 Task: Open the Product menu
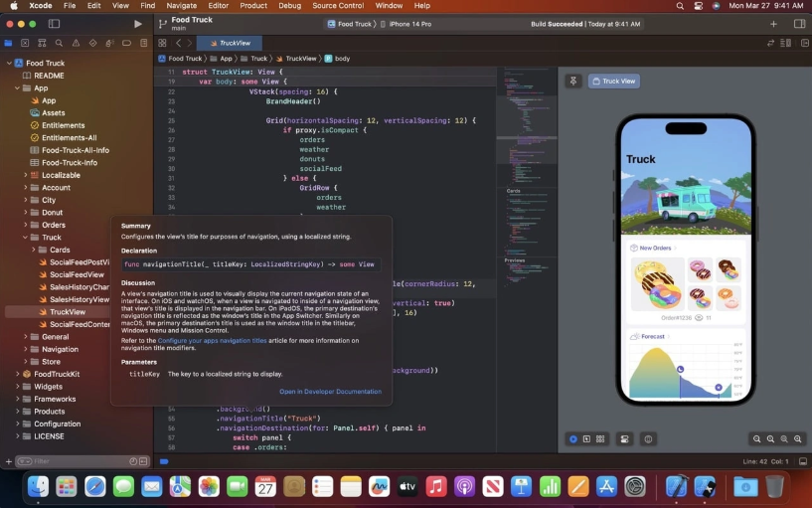[253, 6]
